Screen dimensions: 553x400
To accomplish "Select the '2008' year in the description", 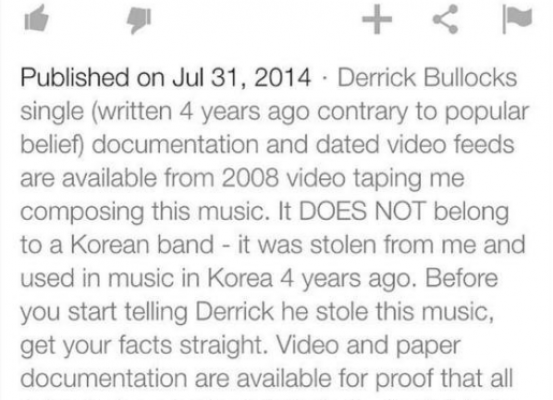I will [x=250, y=178].
